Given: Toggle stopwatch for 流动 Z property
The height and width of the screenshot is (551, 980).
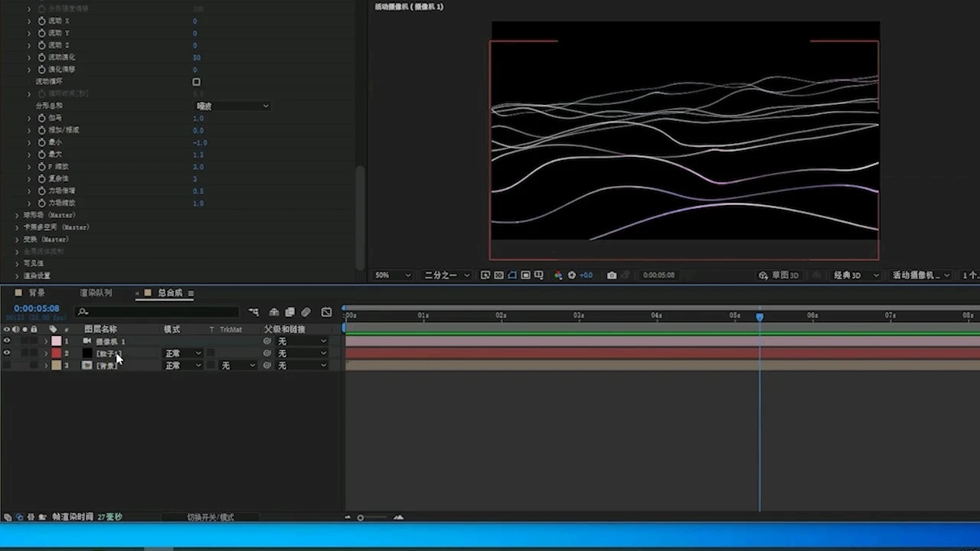Looking at the screenshot, I should click(41, 45).
